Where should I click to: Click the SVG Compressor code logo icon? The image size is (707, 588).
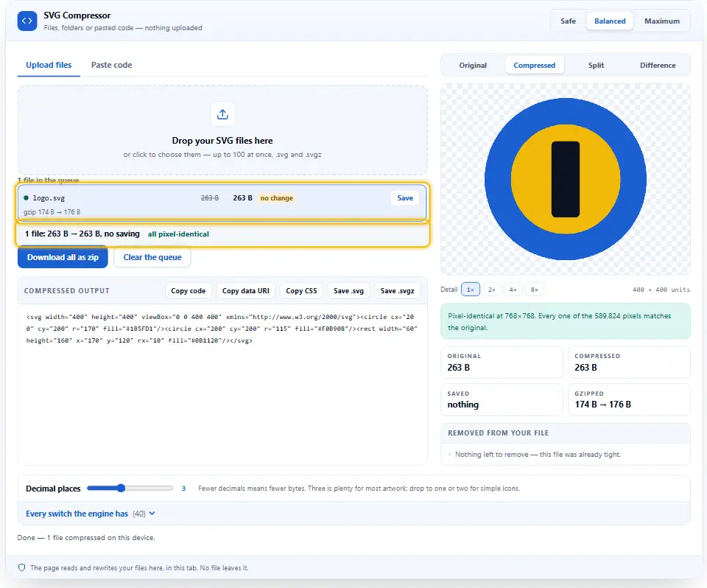click(x=27, y=21)
